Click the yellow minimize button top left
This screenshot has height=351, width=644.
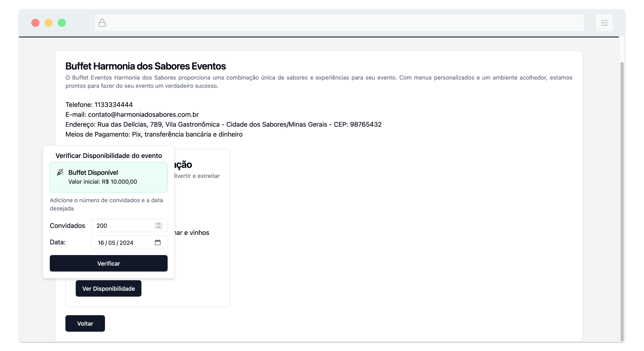pos(48,23)
